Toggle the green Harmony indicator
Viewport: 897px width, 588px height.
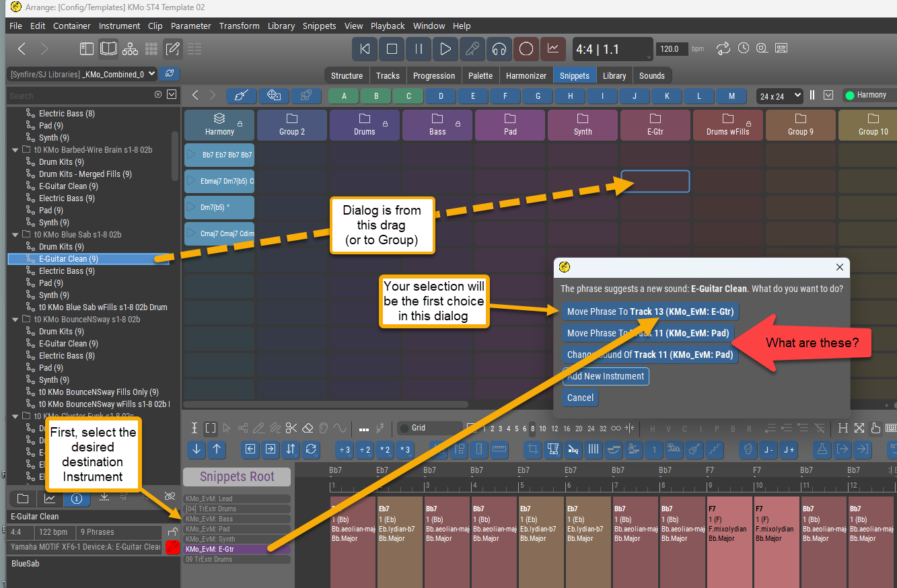pos(849,96)
